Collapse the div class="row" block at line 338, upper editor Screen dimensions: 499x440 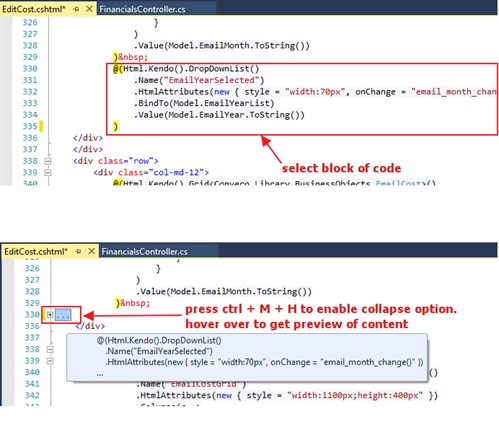[x=48, y=161]
